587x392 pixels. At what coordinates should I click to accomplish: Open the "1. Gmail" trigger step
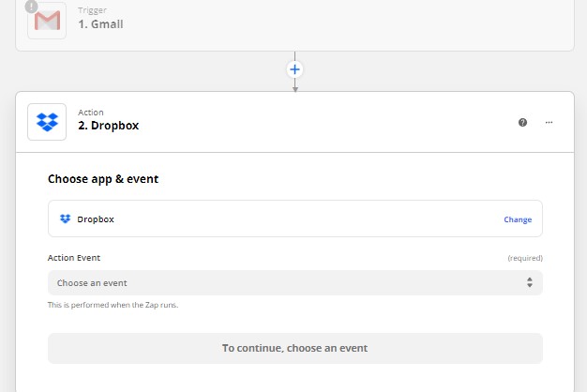coord(100,23)
